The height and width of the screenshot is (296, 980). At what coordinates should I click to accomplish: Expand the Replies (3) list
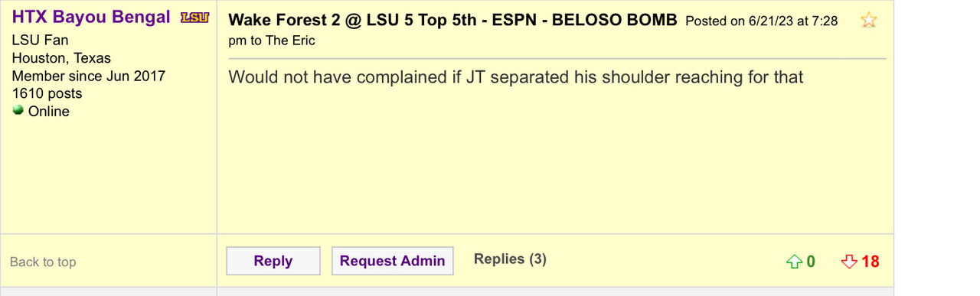[510, 259]
